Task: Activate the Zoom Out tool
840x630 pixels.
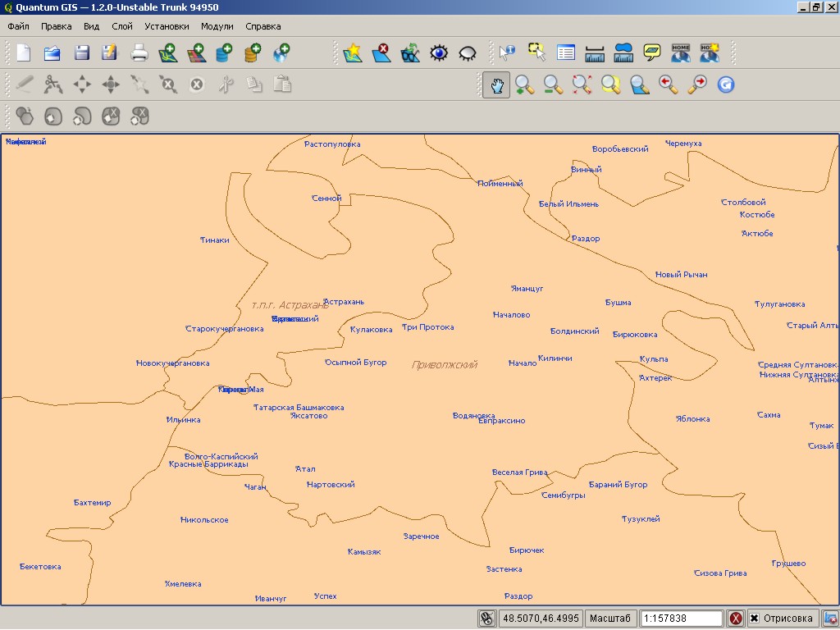Action: (x=553, y=84)
